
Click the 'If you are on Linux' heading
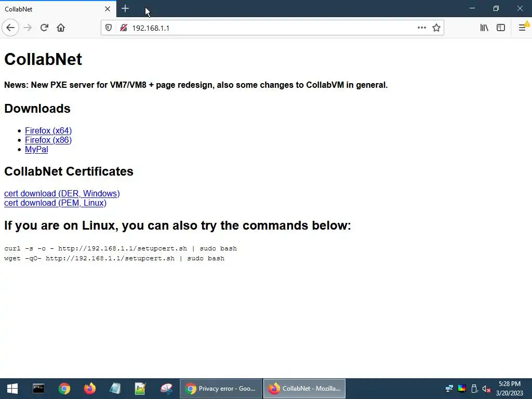178,225
